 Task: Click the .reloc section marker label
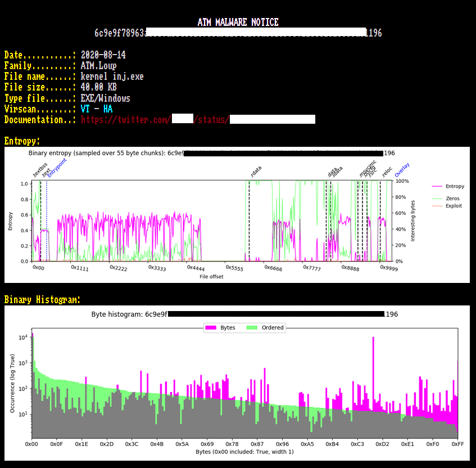click(x=387, y=171)
